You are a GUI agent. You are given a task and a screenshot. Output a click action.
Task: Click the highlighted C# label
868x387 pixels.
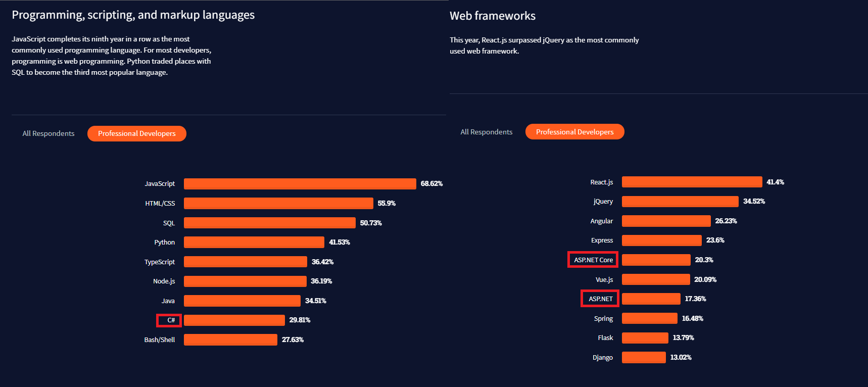170,320
